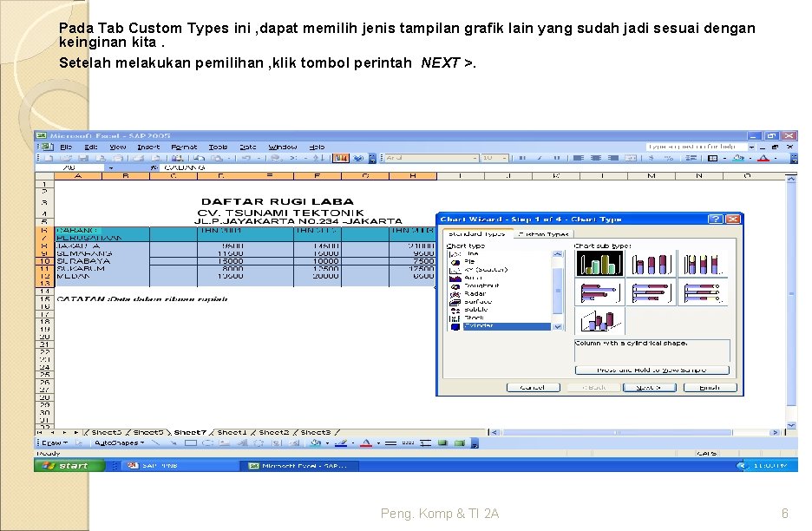Open the Name Box dropdown arrow

pos(111,167)
